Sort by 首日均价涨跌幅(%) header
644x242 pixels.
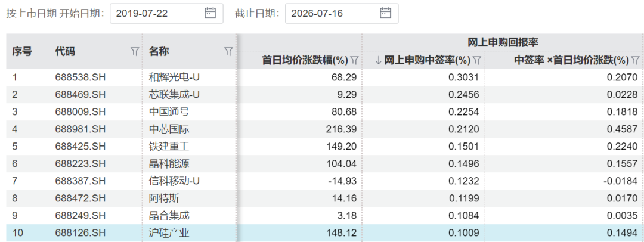pos(305,60)
